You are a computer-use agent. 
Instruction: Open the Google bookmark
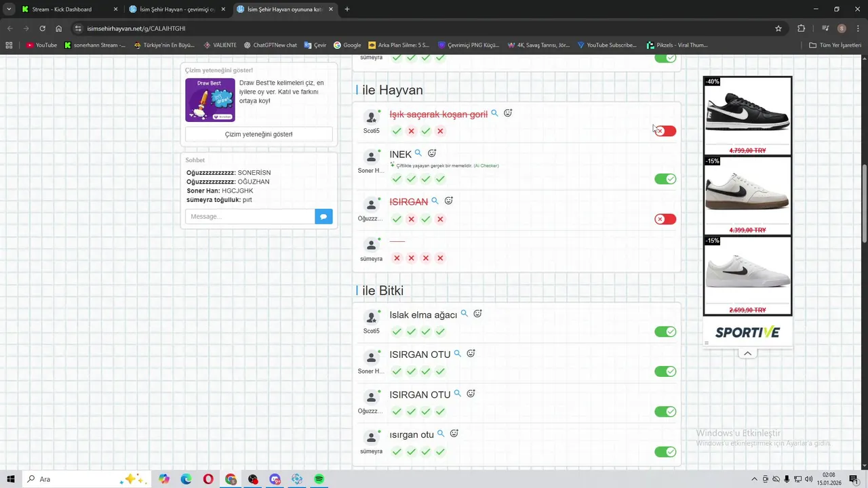tap(347, 45)
